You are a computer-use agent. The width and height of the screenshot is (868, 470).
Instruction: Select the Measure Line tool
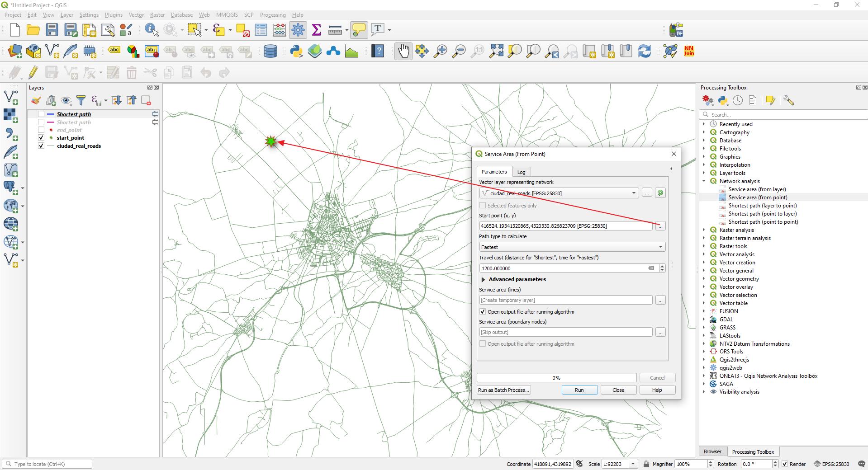click(335, 29)
